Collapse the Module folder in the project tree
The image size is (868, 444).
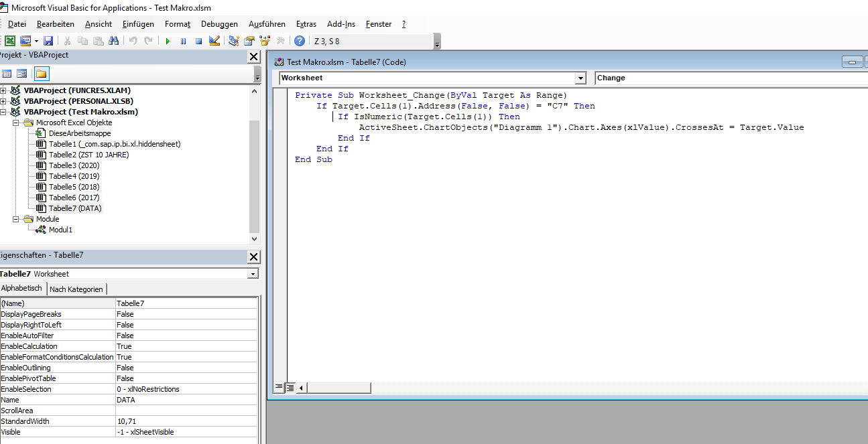coord(16,219)
